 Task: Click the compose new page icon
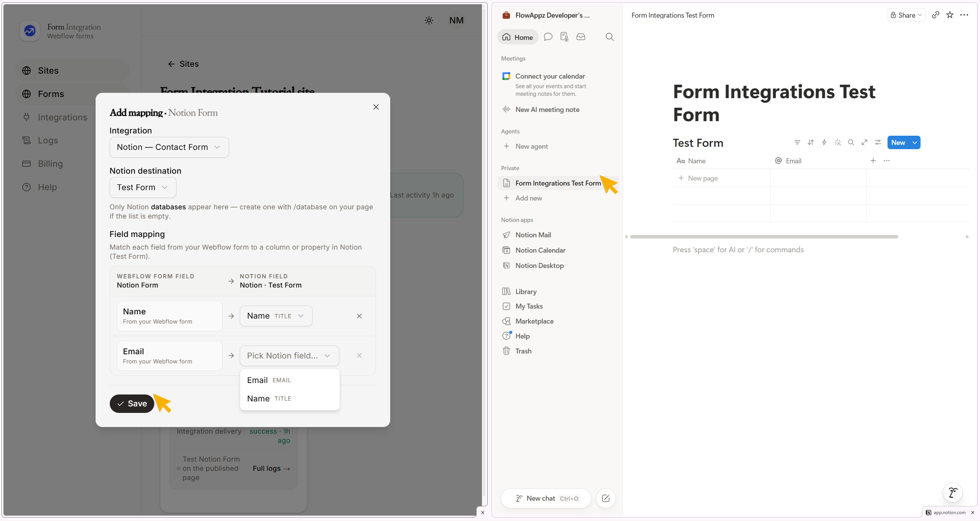[606, 498]
